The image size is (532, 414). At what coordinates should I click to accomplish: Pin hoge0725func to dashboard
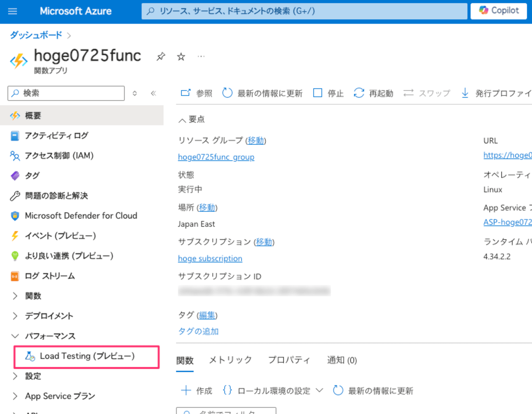pyautogui.click(x=161, y=56)
